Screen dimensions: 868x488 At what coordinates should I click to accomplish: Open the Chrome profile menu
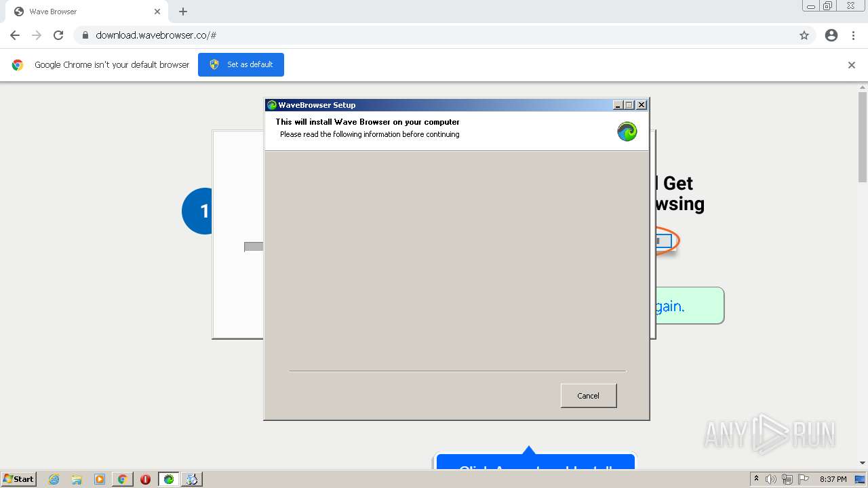point(831,35)
